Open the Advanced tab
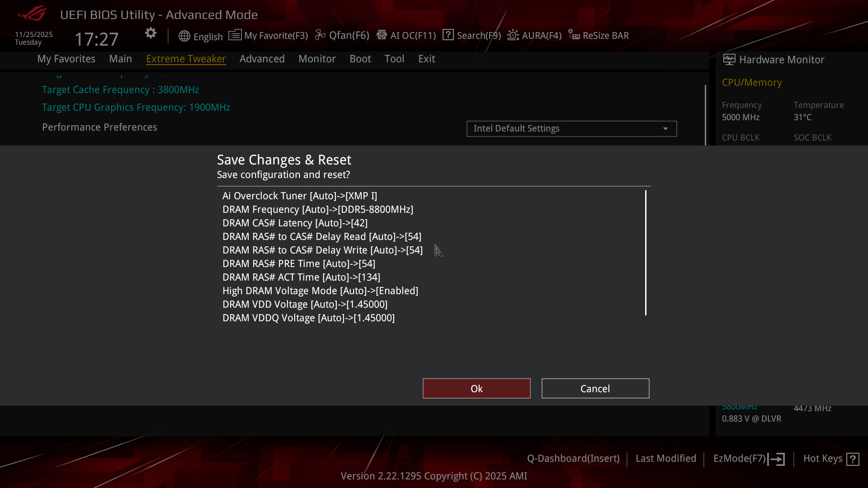Viewport: 868px width, 488px height. [262, 59]
